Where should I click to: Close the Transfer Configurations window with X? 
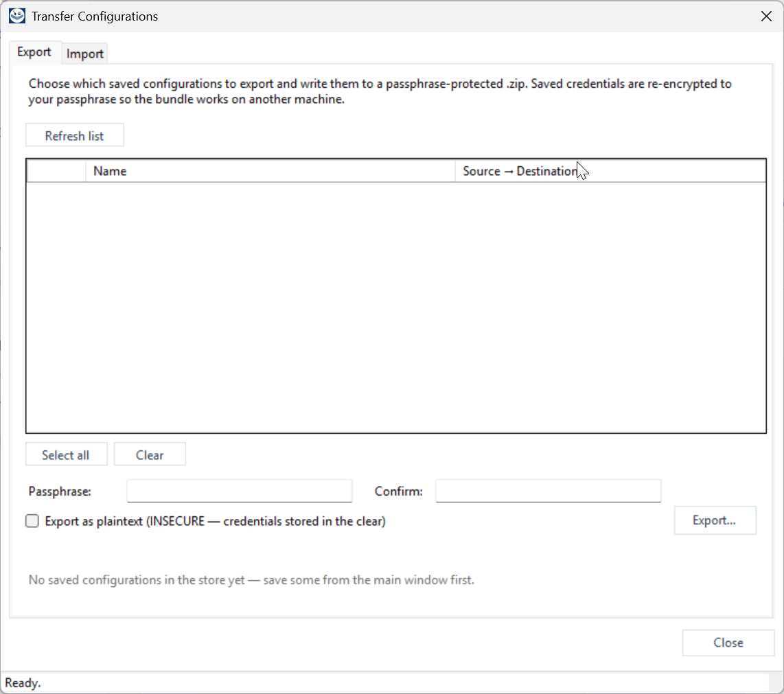coord(766,16)
